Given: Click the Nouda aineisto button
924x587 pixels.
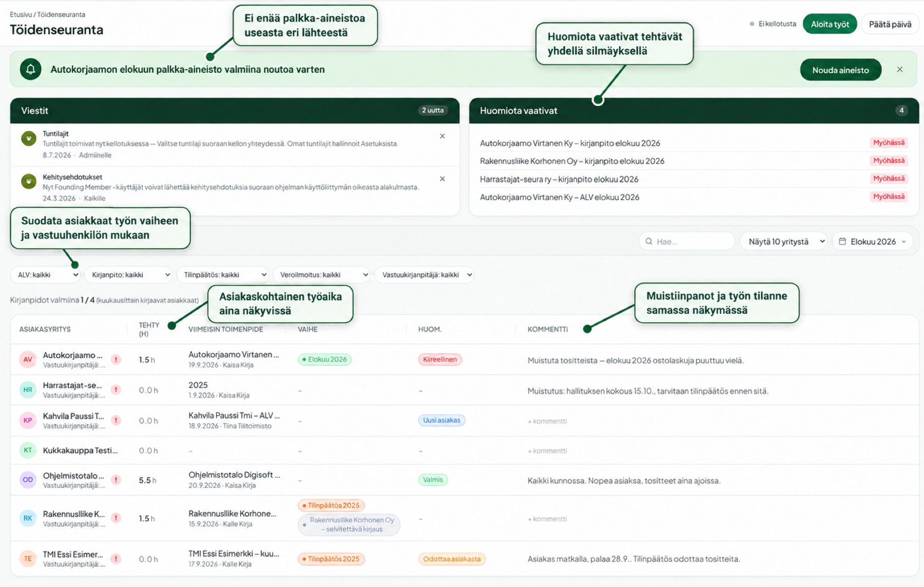Looking at the screenshot, I should (840, 70).
